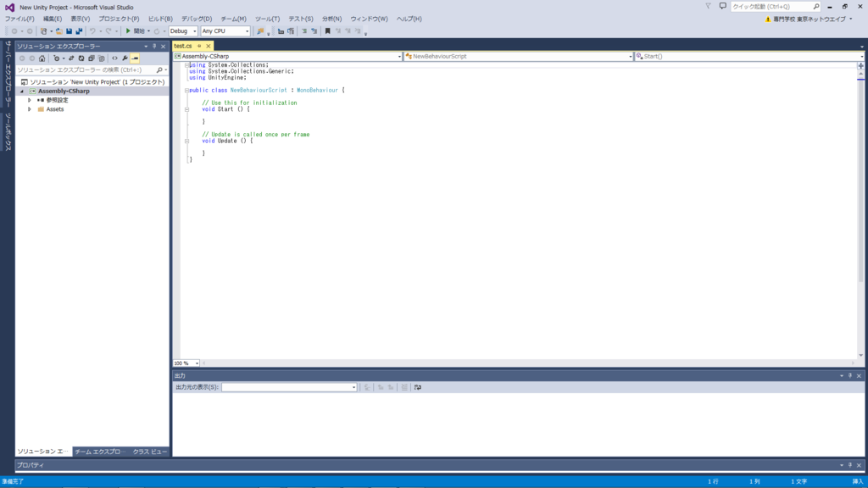
Task: Open the ビルド(B) menu
Action: tap(160, 19)
